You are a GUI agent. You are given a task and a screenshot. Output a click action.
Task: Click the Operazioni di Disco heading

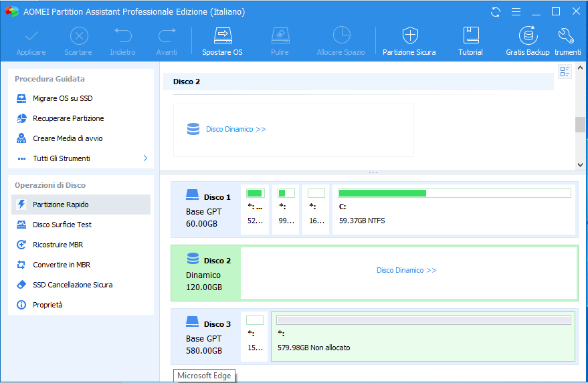[50, 186]
